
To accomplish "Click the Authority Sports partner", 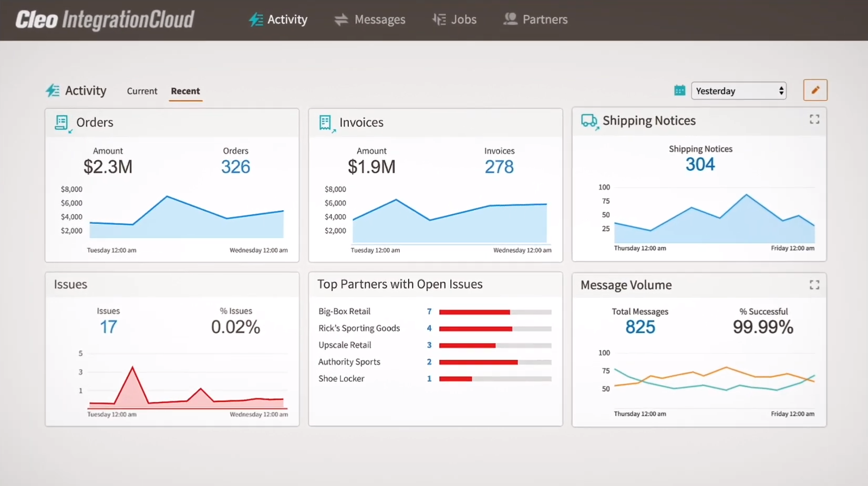I will [x=349, y=361].
